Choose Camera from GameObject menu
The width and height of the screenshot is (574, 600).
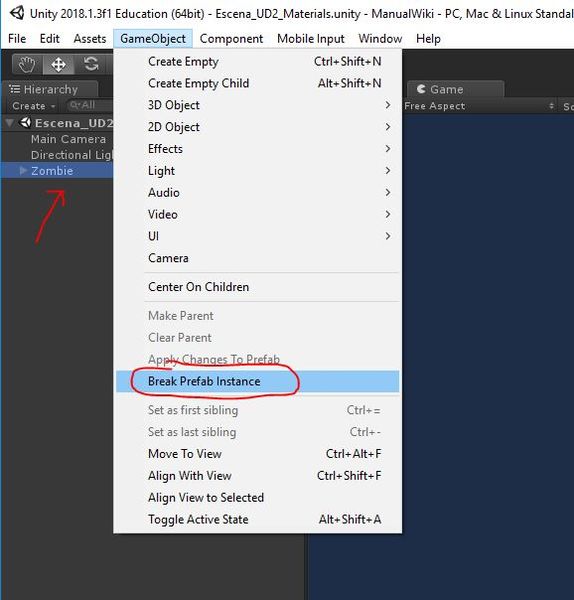point(258,258)
